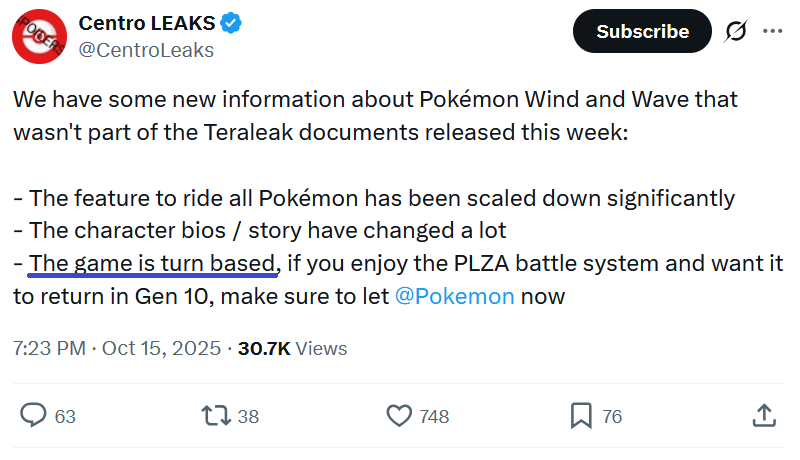Image resolution: width=800 pixels, height=460 pixels.
Task: Click the @CentroLeaks handle
Action: click(x=146, y=49)
